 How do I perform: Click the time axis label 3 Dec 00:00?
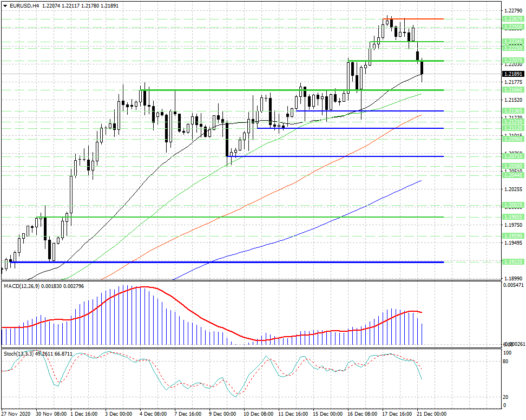pyautogui.click(x=119, y=414)
